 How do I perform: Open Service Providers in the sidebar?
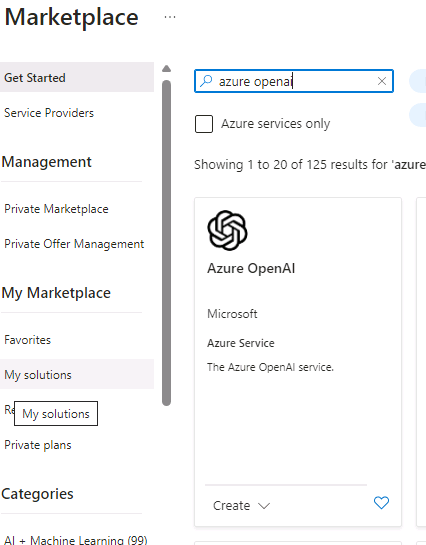point(49,113)
